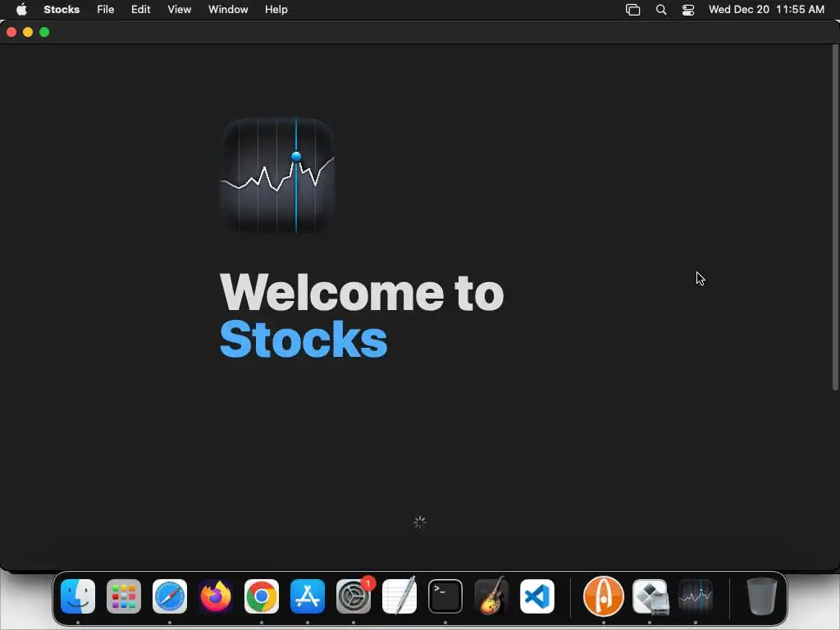840x630 pixels.
Task: Open TextEdit from the Dock
Action: 399,596
